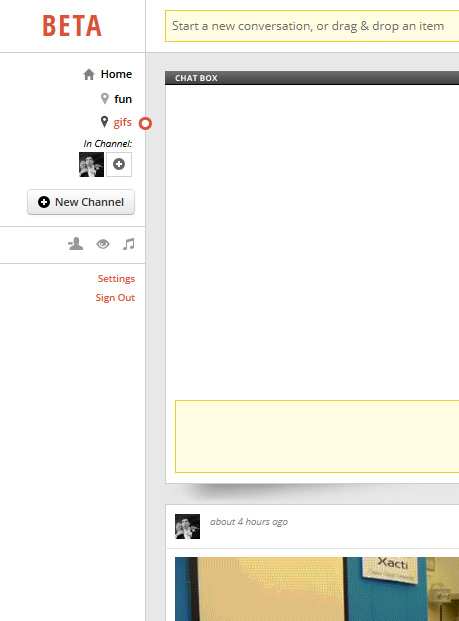Click the chat message input area
The width and height of the screenshot is (459, 621).
(317, 436)
